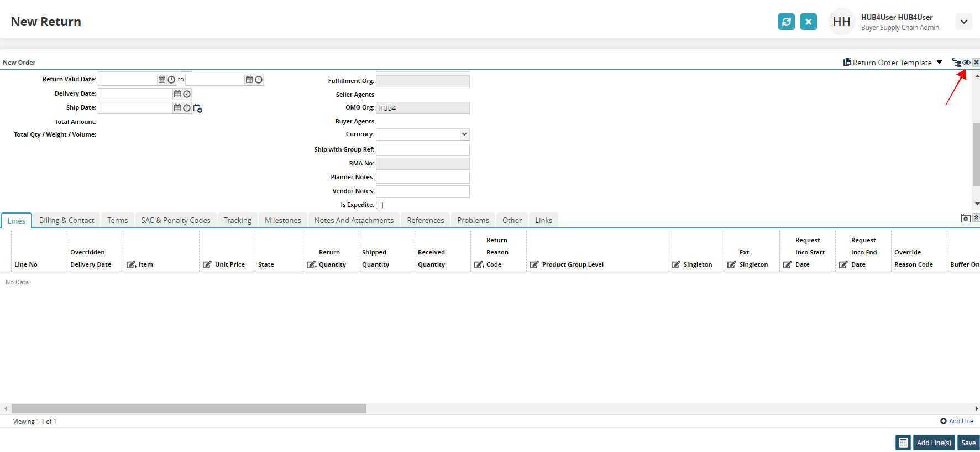
Task: Open table settings gear icon above grid
Action: (965, 218)
